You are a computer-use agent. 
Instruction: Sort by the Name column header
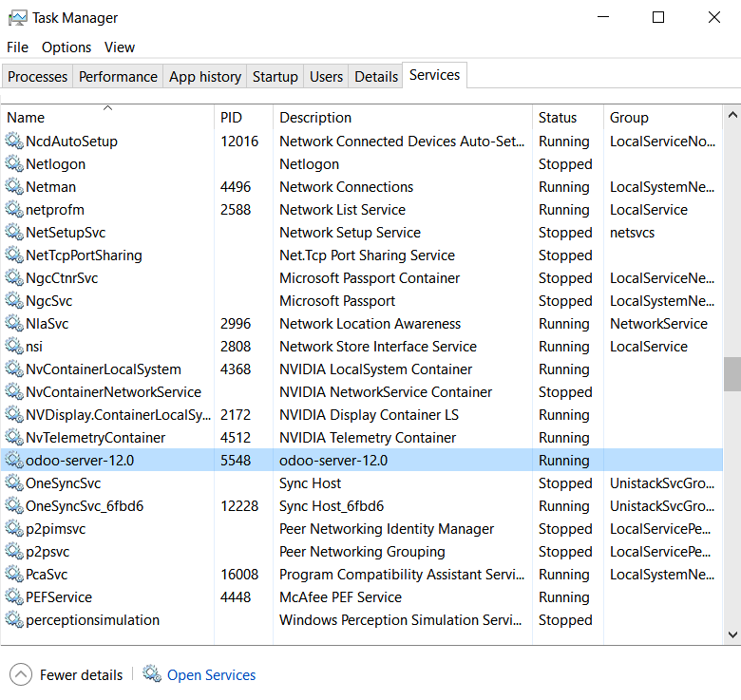(107, 117)
